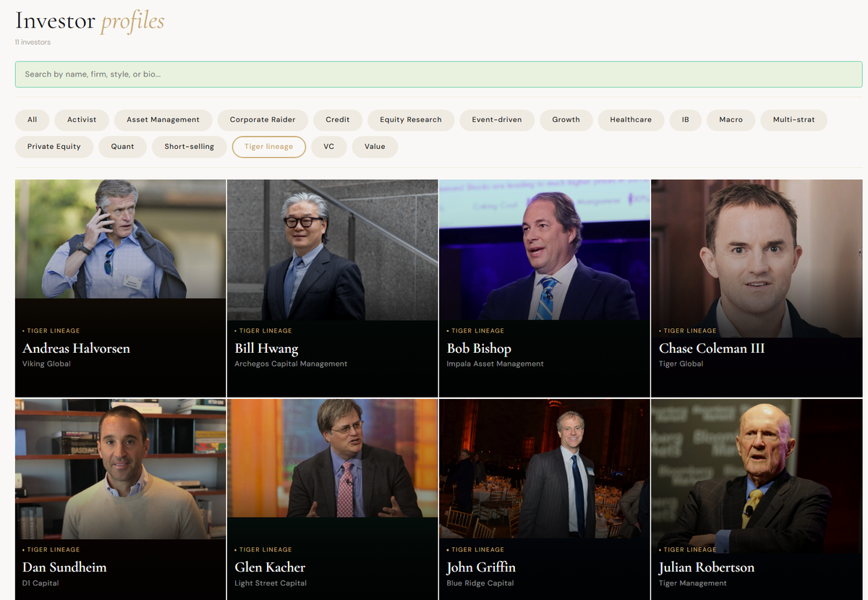Click the Andreas Halvorsen name heading

coord(77,348)
